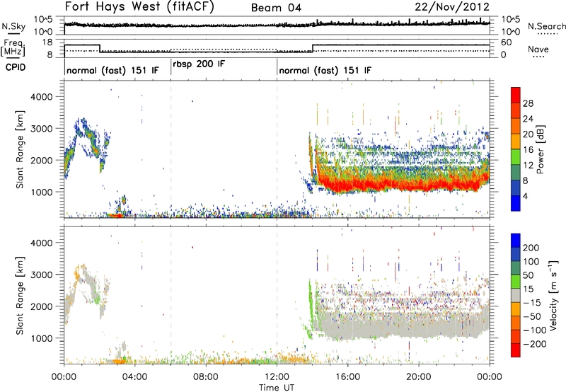Click the 'Nave' legend label
This screenshot has width=566, height=392.
(538, 49)
